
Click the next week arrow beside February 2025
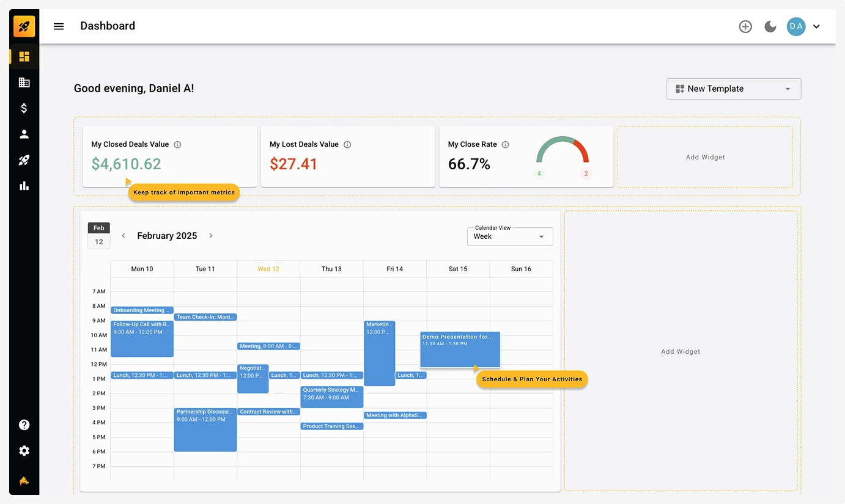(210, 235)
